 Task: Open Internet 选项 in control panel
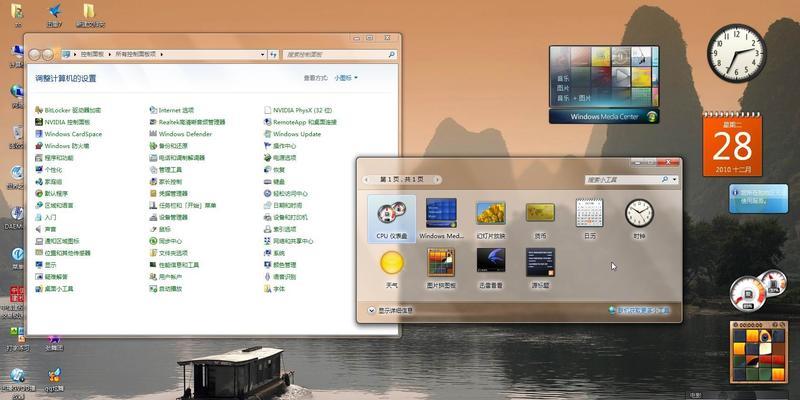click(x=171, y=110)
